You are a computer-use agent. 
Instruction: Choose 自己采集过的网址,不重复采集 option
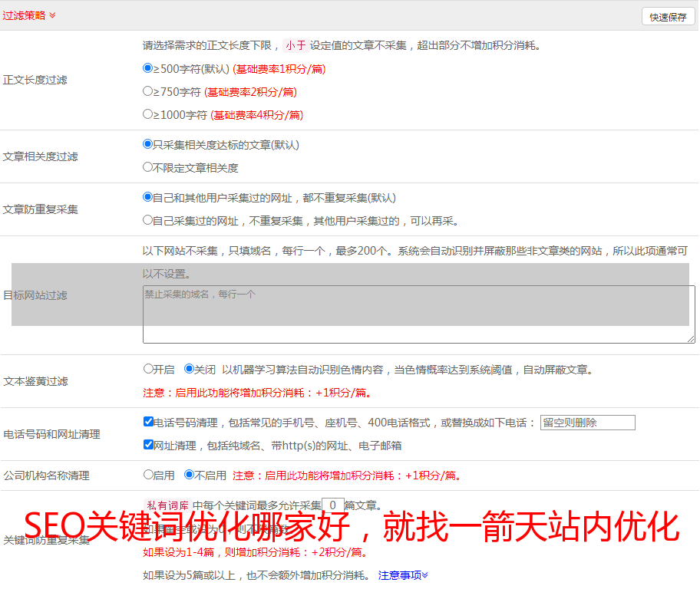coord(147,220)
